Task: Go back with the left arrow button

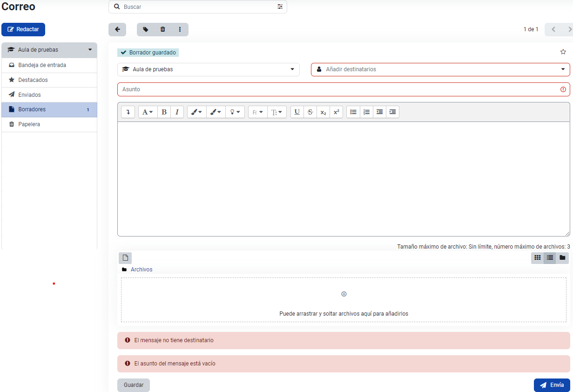Action: [117, 29]
